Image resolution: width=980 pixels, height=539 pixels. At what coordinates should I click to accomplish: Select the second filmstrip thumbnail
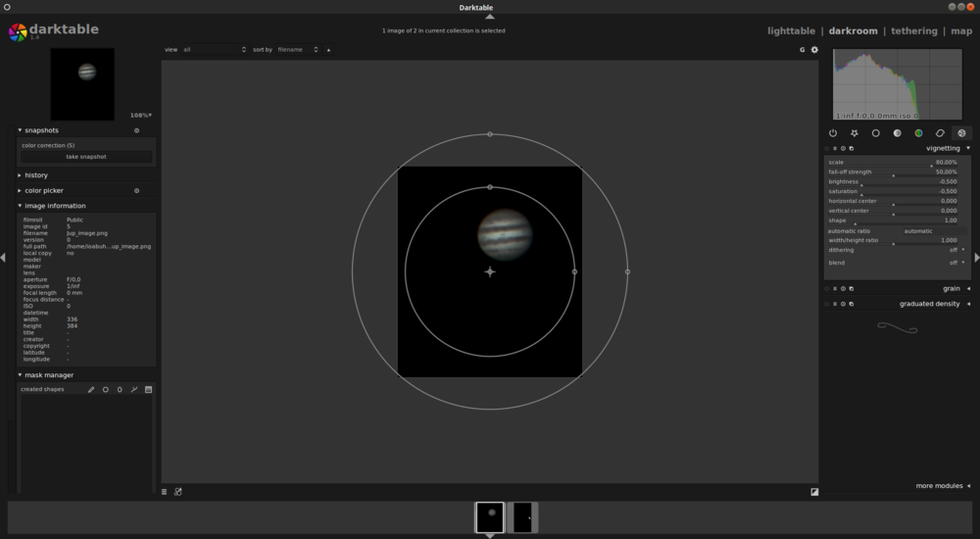coord(522,516)
